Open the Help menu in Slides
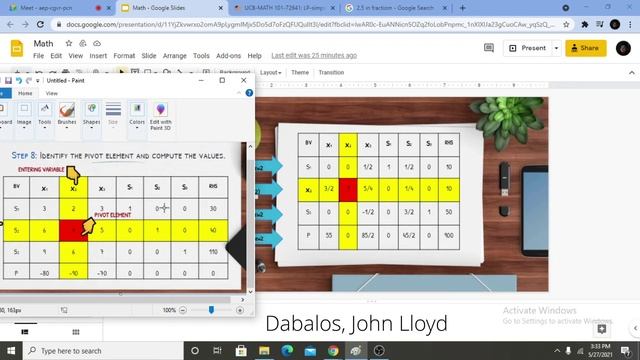The width and height of the screenshot is (640, 360). click(x=254, y=56)
